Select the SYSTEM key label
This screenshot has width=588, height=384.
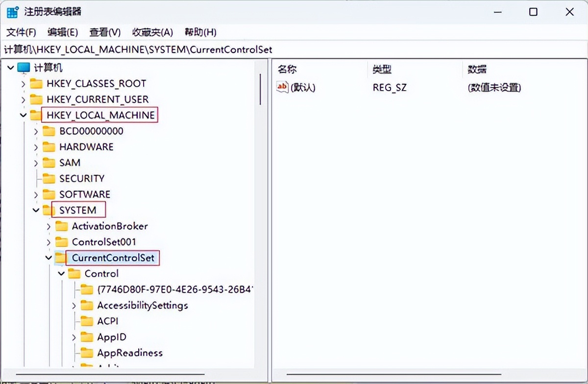point(78,210)
